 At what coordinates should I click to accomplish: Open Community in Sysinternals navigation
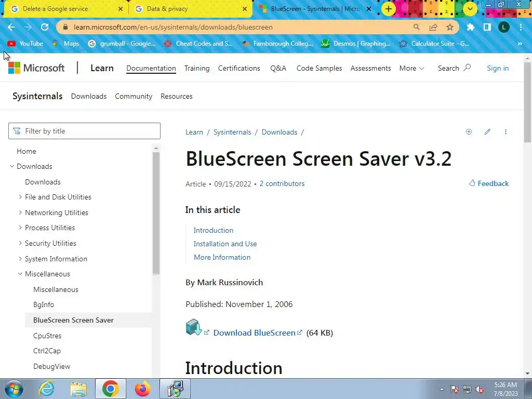point(134,96)
